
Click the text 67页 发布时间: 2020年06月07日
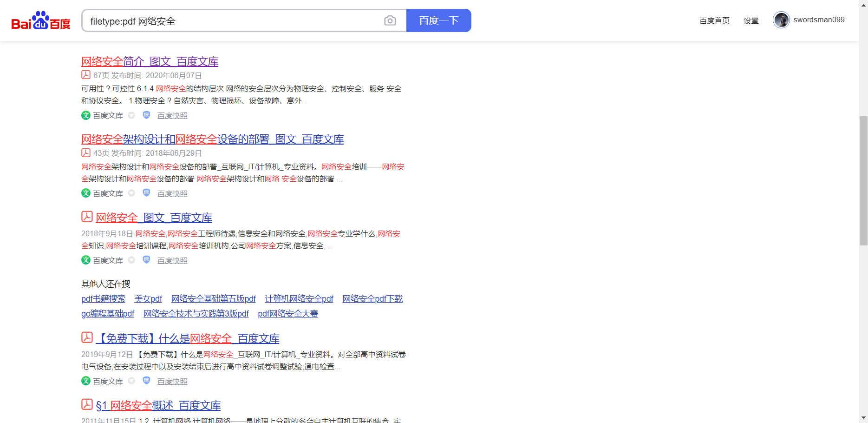point(148,75)
